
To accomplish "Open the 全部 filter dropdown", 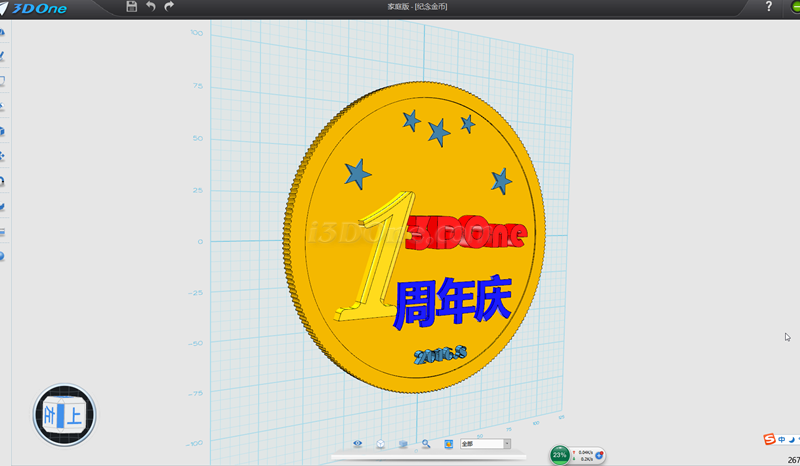I will (x=485, y=444).
